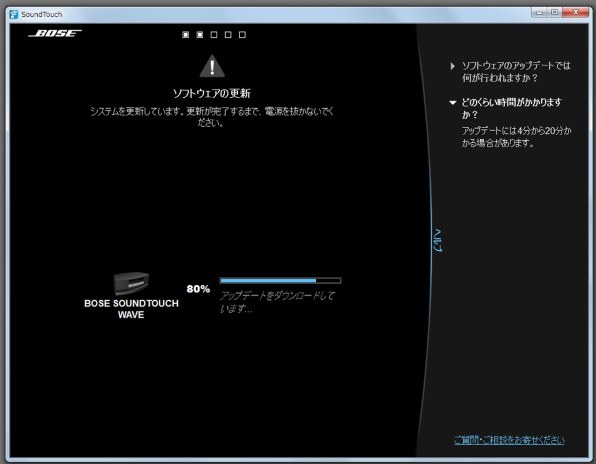Select the fifth setup step indicator square
The width and height of the screenshot is (596, 464).
pyautogui.click(x=242, y=35)
